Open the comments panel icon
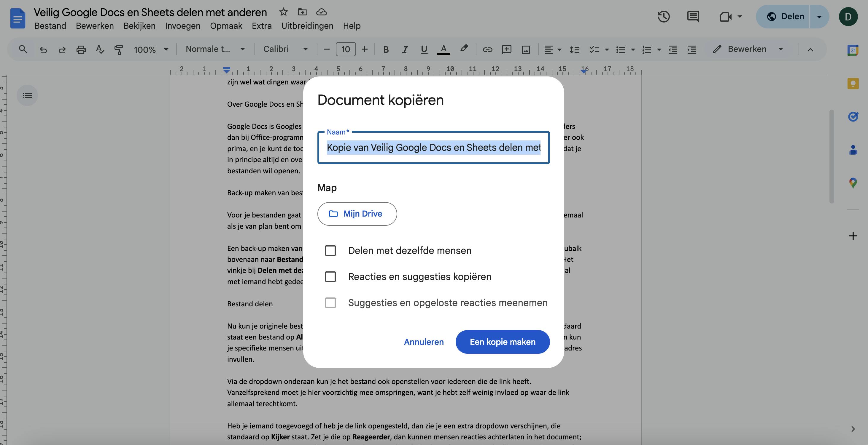 pyautogui.click(x=693, y=17)
